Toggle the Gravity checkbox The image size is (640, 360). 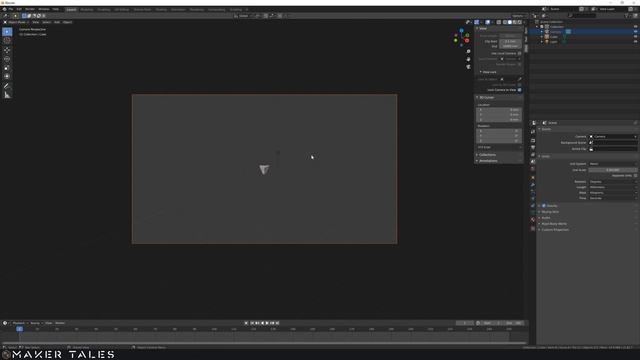point(544,206)
